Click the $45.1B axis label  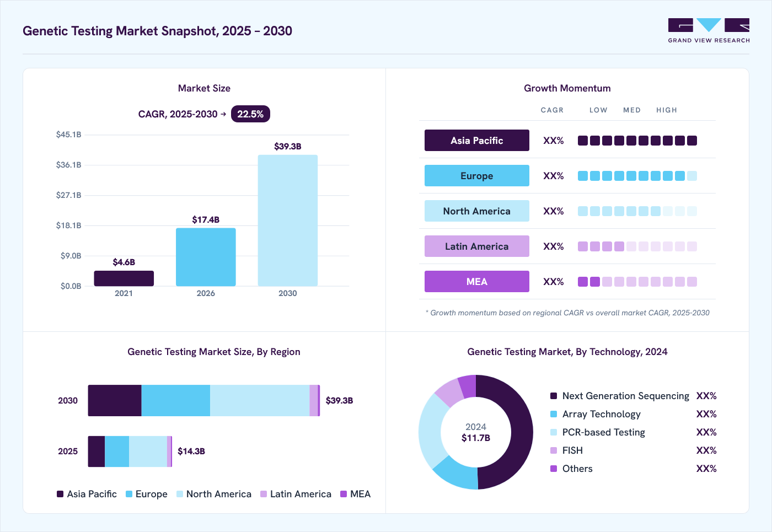coord(69,135)
